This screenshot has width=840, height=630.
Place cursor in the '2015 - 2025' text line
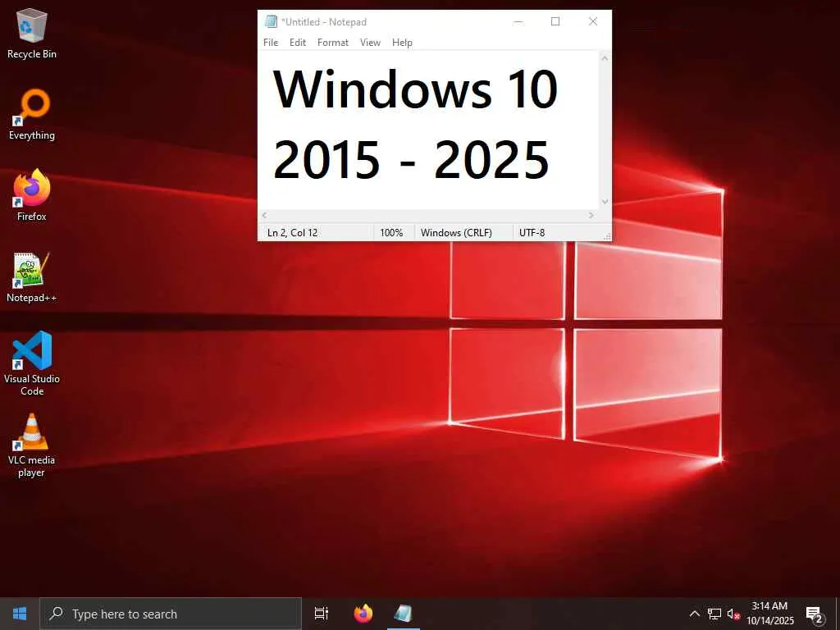412,160
